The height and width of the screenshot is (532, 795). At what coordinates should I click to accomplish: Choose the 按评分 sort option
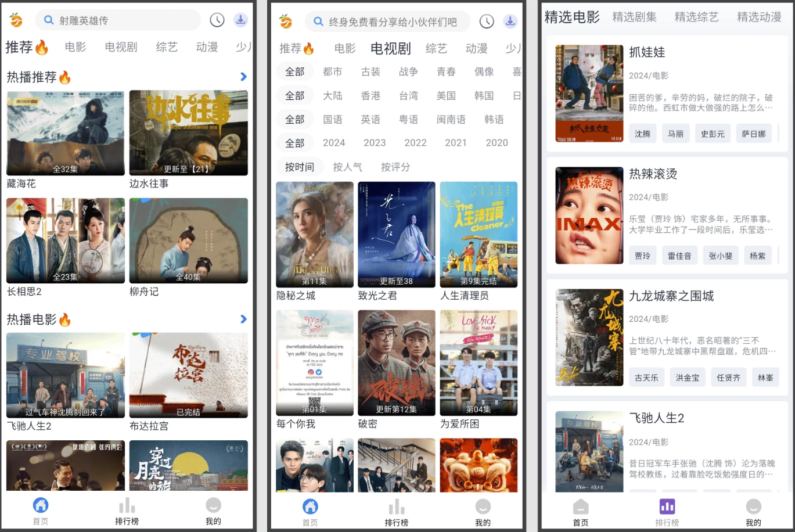point(395,167)
